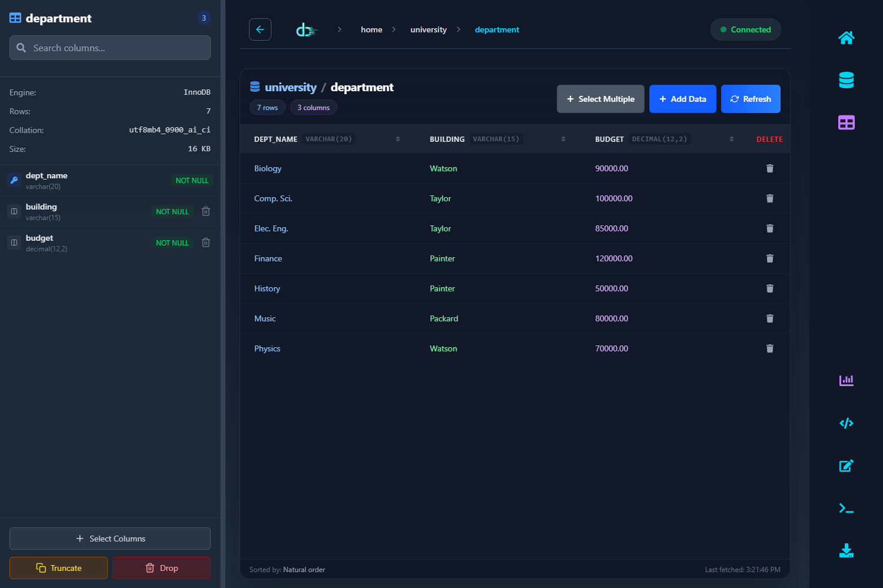Delete the Finance row
Image resolution: width=883 pixels, height=588 pixels.
769,258
